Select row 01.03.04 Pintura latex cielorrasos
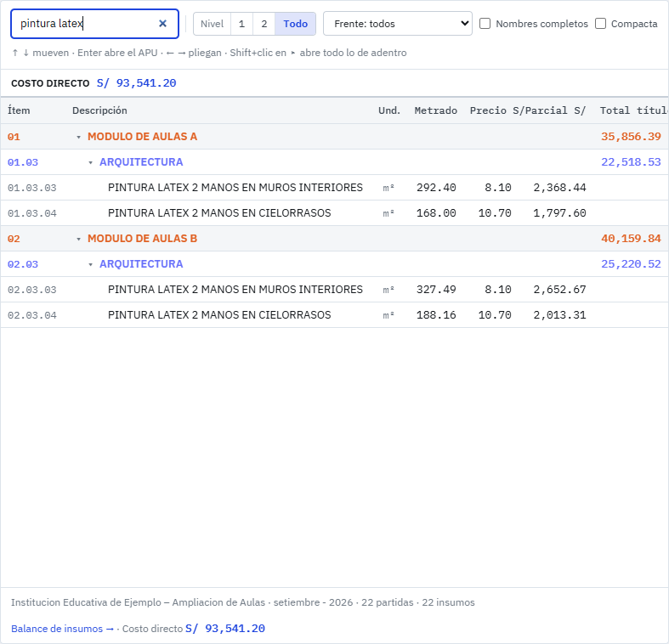This screenshot has width=669, height=644. (x=335, y=212)
